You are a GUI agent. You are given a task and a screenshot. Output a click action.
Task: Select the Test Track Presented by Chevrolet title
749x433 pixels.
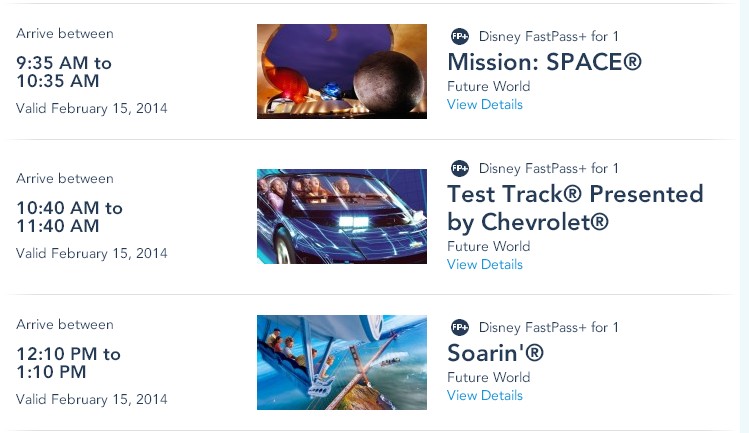coord(575,207)
